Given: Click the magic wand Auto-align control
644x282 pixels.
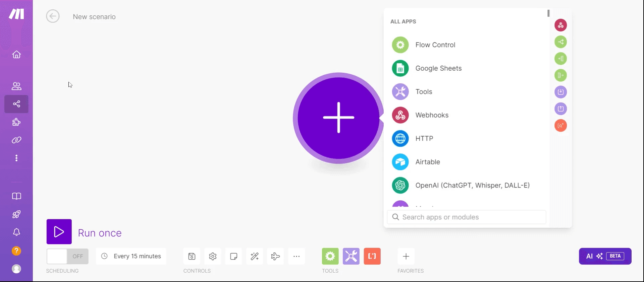Looking at the screenshot, I should pyautogui.click(x=255, y=256).
